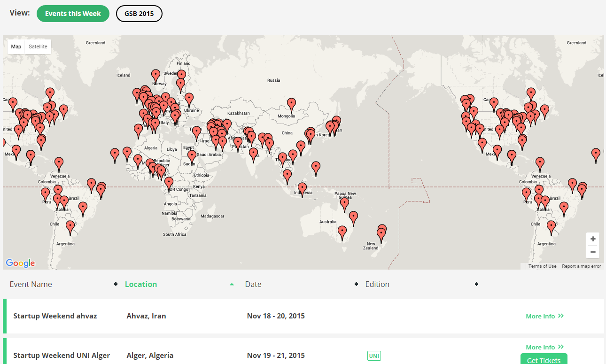The height and width of the screenshot is (364, 606).
Task: Open the map Terms of Use
Action: pyautogui.click(x=542, y=266)
